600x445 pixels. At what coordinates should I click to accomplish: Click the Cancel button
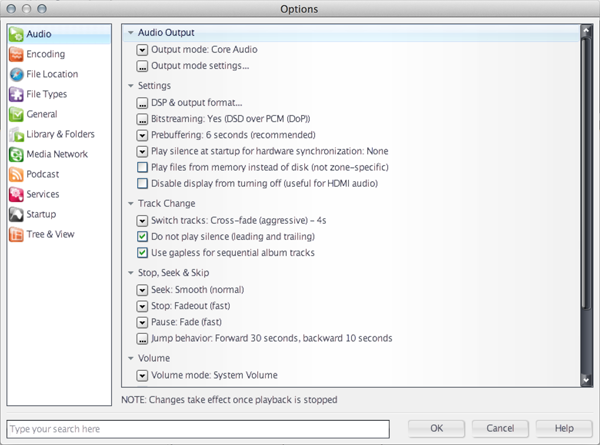pos(500,428)
